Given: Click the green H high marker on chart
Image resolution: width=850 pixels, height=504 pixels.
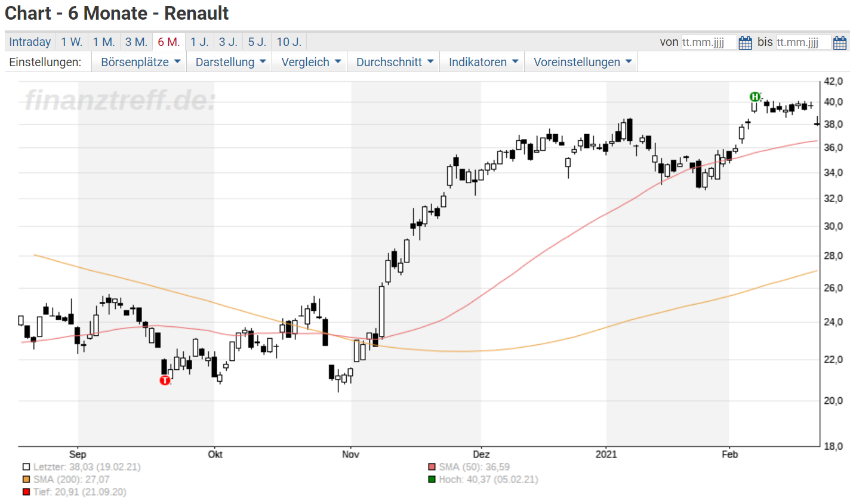Looking at the screenshot, I should pyautogui.click(x=755, y=97).
